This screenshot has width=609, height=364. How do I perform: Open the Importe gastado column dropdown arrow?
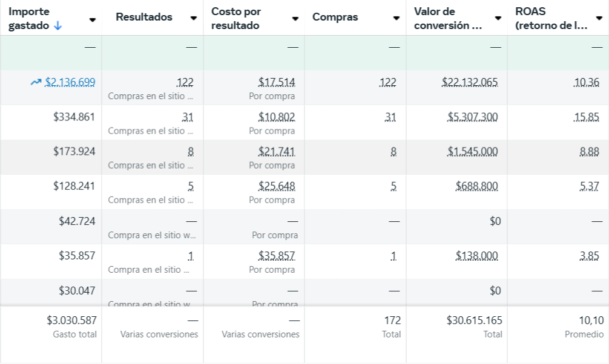pyautogui.click(x=93, y=19)
